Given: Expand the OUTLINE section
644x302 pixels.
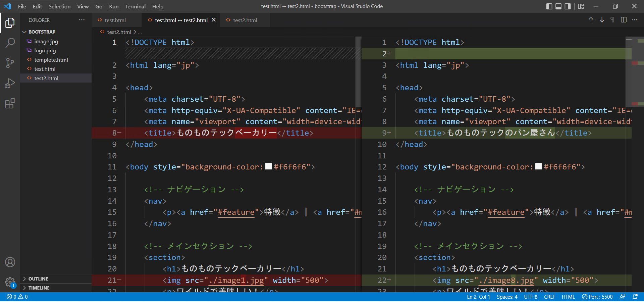Looking at the screenshot, I should 56,279.
